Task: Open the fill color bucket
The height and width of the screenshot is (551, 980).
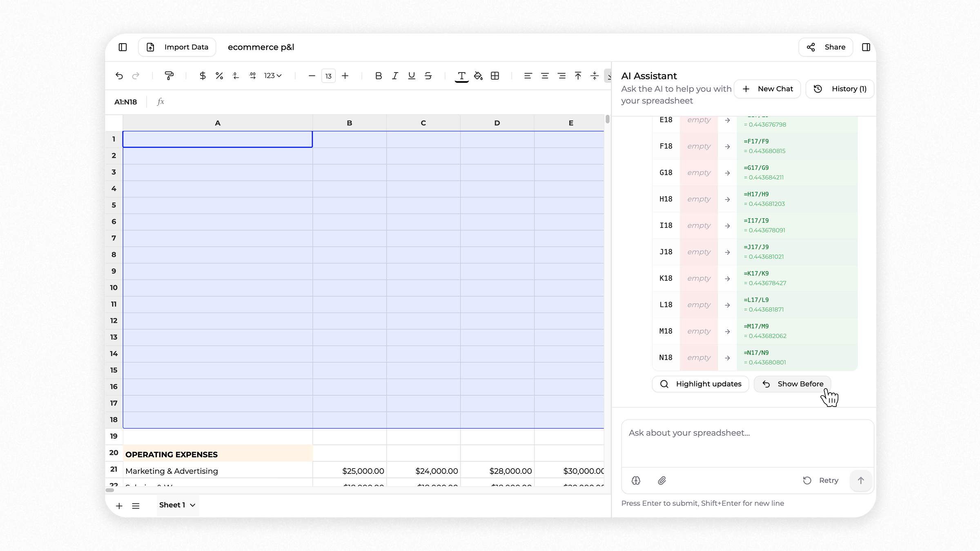Action: (x=478, y=76)
